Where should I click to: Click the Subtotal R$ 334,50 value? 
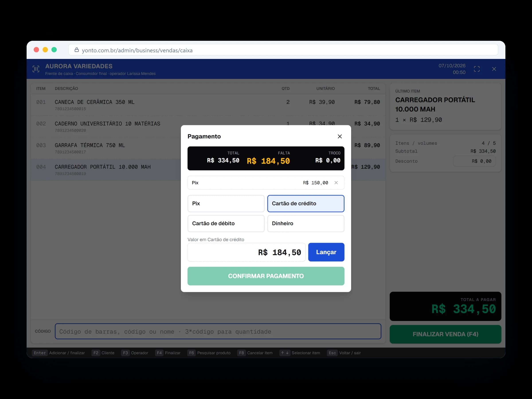click(x=483, y=151)
